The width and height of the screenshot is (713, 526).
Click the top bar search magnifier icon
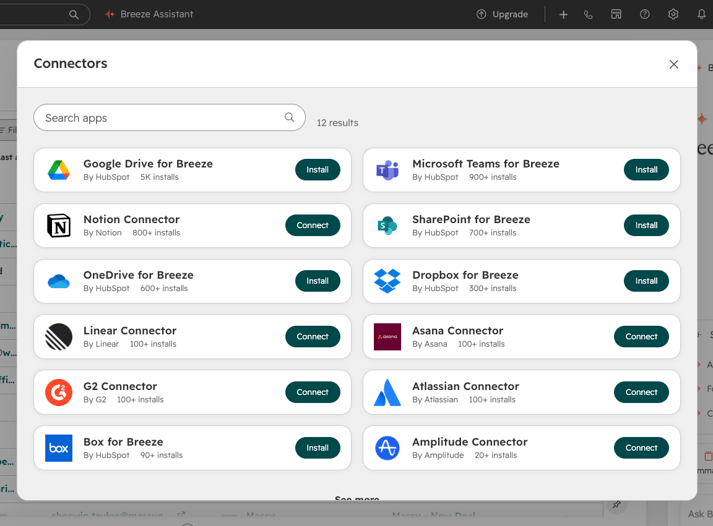[x=74, y=15]
